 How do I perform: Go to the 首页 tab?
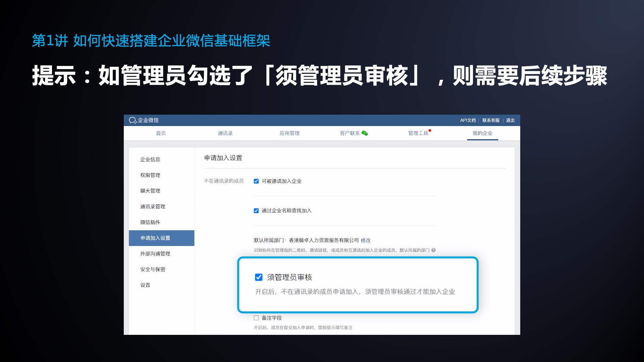[161, 133]
